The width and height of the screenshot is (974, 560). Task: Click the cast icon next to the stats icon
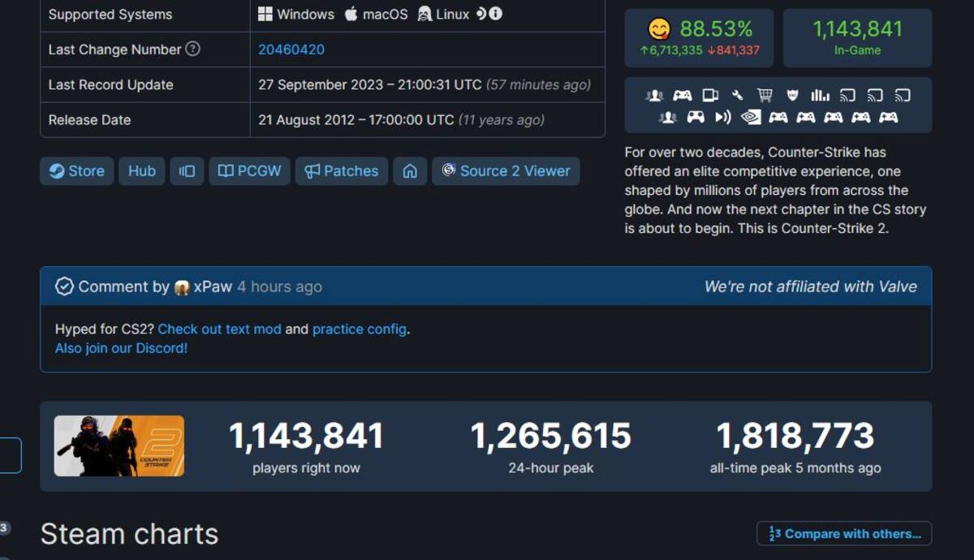pyautogui.click(x=847, y=96)
